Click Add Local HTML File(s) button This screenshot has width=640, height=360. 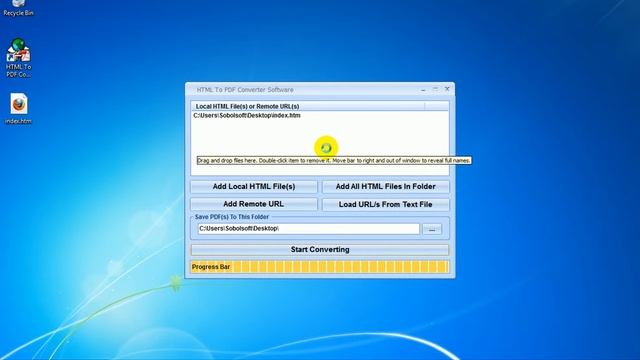click(253, 187)
